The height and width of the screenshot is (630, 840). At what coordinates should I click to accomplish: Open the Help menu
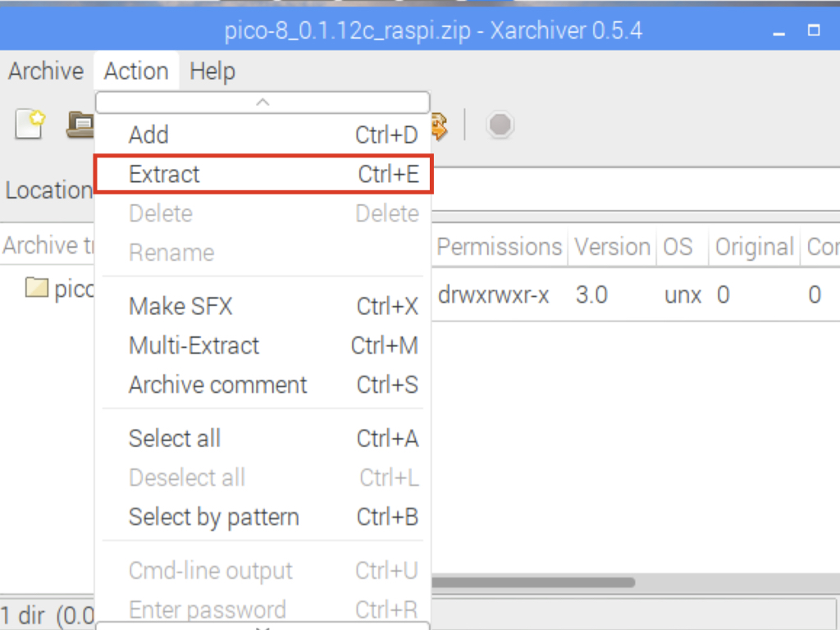point(212,71)
